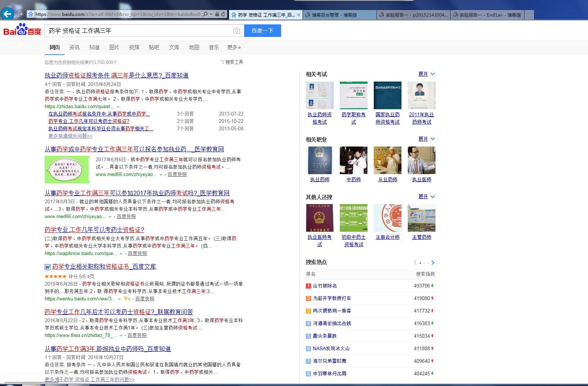Open hot search 中羽赛林丹出局
The height and width of the screenshot is (386, 588).
[329, 374]
